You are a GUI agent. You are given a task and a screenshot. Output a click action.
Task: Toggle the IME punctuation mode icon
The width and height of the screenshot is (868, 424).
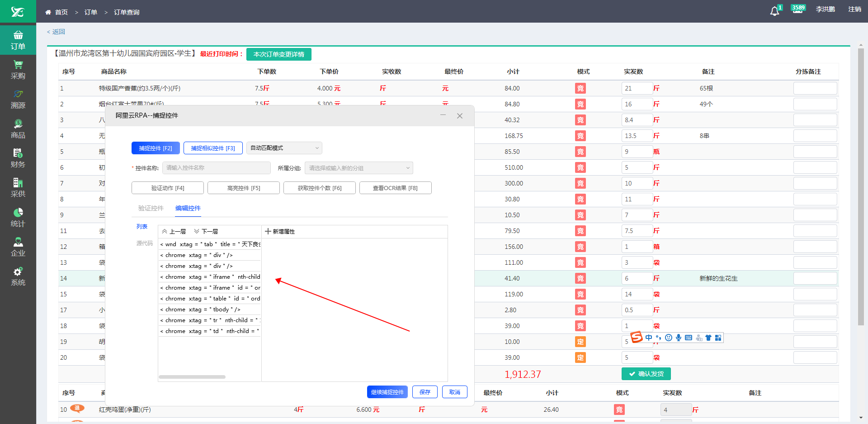coord(659,338)
